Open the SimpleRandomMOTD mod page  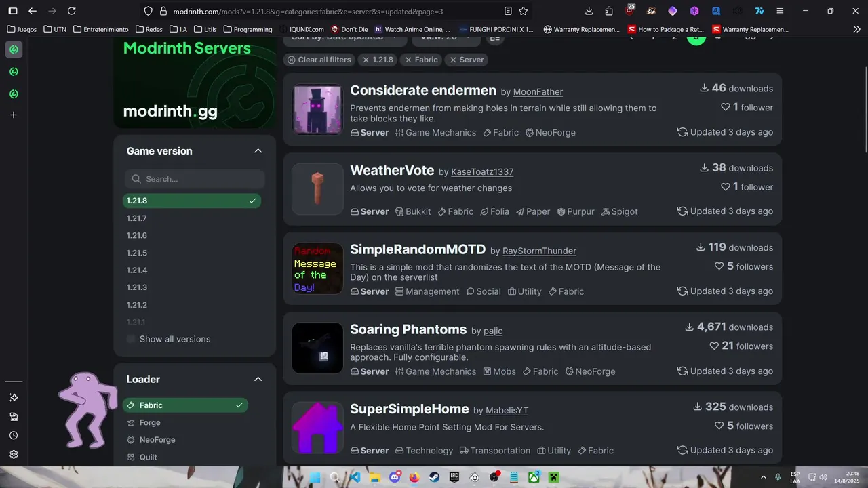[x=418, y=249]
